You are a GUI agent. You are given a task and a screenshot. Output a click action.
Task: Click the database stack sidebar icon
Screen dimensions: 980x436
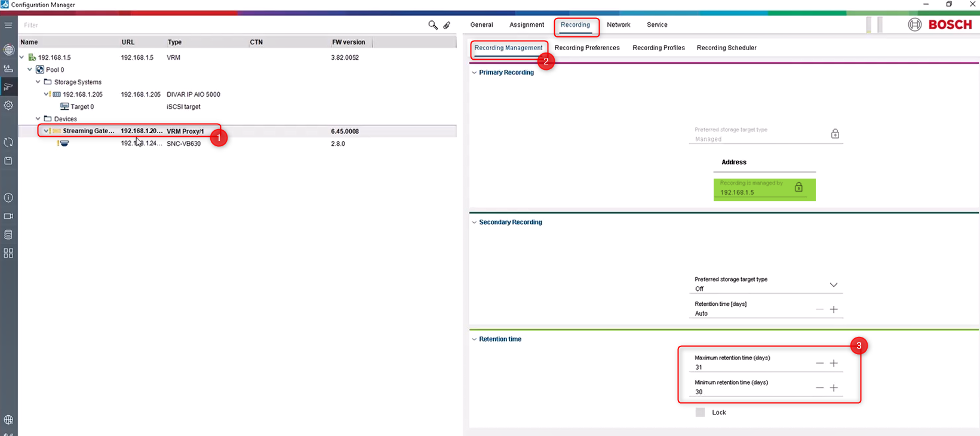click(x=8, y=235)
